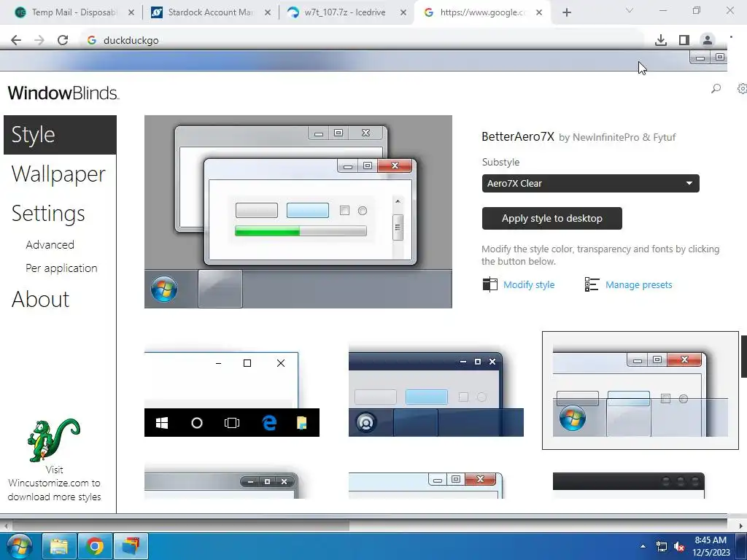Click the Chrome taskbar icon

coord(94,546)
